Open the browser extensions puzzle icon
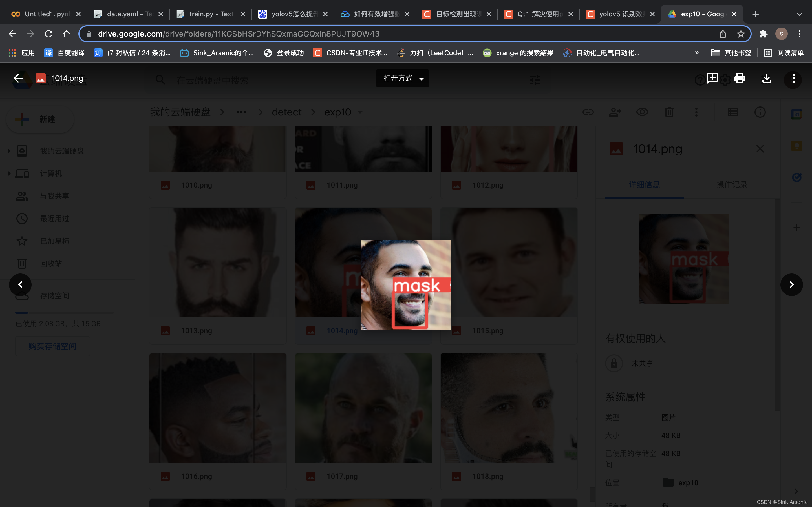 click(763, 34)
